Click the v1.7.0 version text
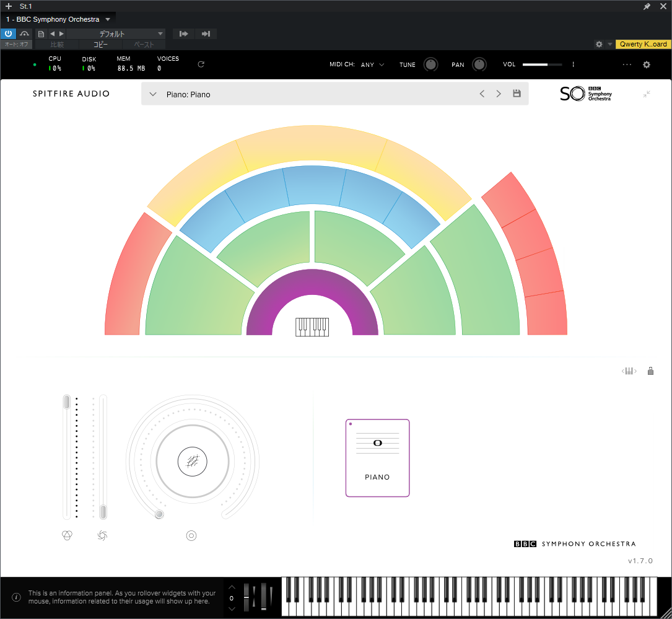 coord(640,561)
